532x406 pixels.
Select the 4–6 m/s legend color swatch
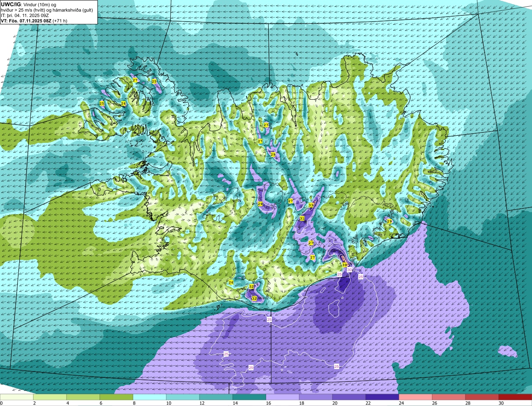(x=83, y=397)
